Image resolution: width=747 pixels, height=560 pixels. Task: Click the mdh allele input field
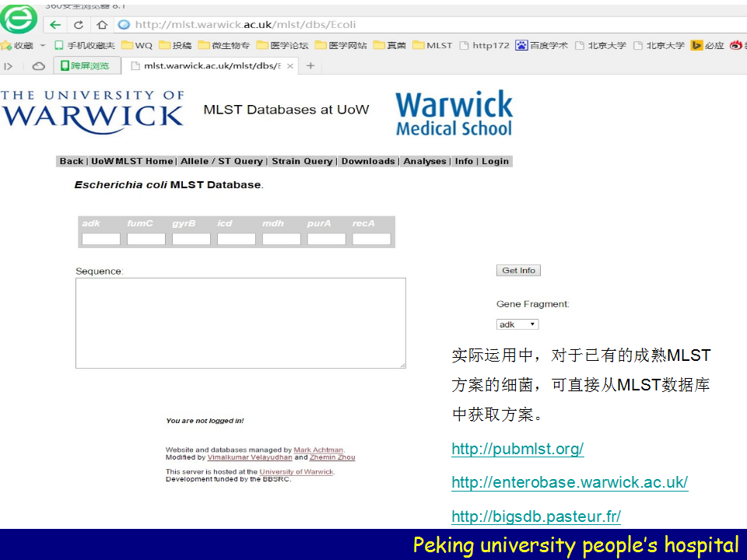(282, 239)
